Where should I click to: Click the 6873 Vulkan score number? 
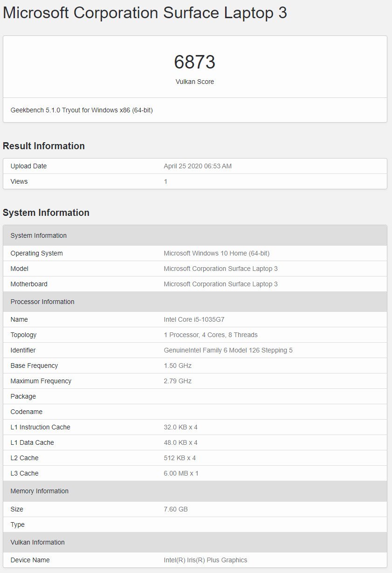tap(195, 62)
